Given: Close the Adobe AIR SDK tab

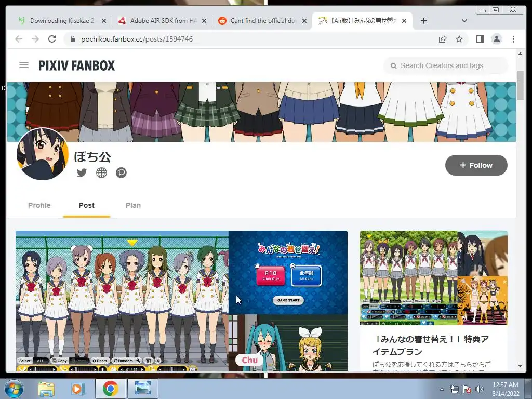Looking at the screenshot, I should coord(204,21).
